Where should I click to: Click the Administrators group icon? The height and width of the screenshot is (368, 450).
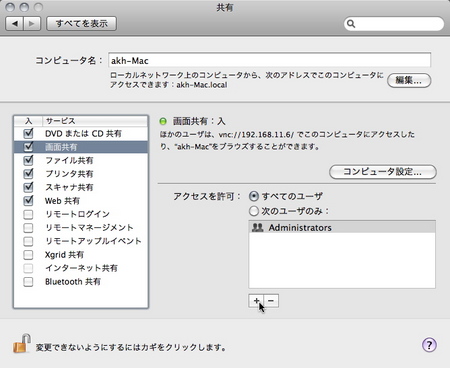point(258,227)
